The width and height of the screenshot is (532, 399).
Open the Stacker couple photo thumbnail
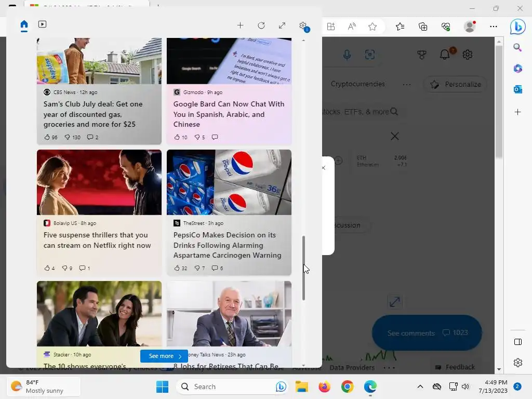click(x=99, y=313)
